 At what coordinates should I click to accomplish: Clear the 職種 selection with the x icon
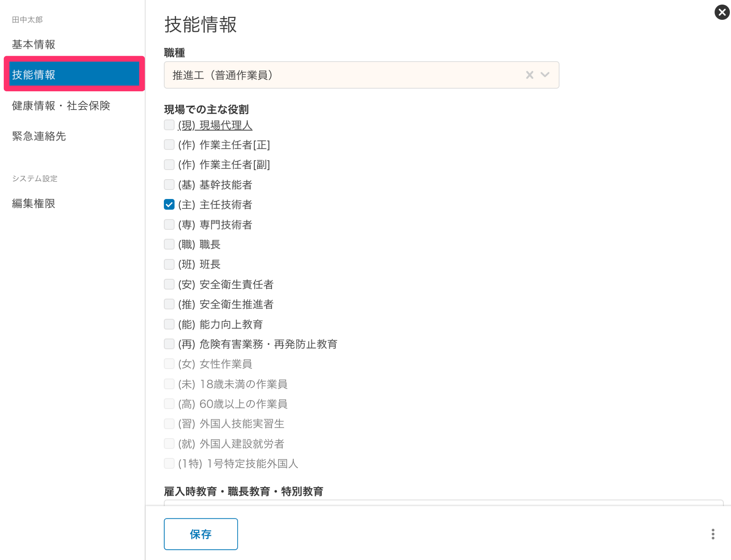pyautogui.click(x=529, y=75)
